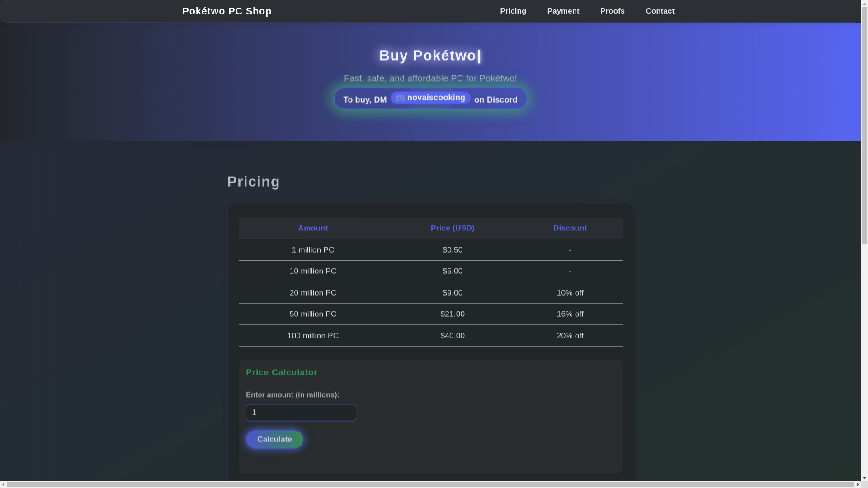
Task: Click the Discord icon beside novaiscooking
Action: click(400, 98)
